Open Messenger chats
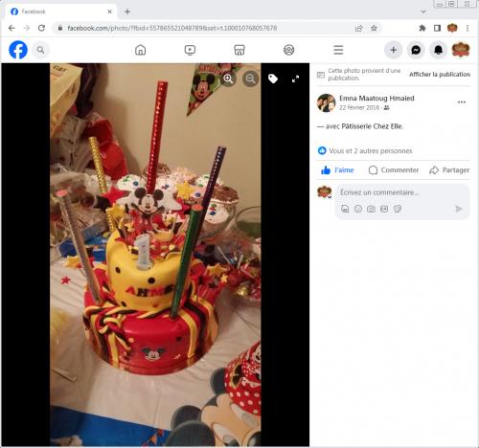Viewport: 479px width, 448px height. pos(416,50)
